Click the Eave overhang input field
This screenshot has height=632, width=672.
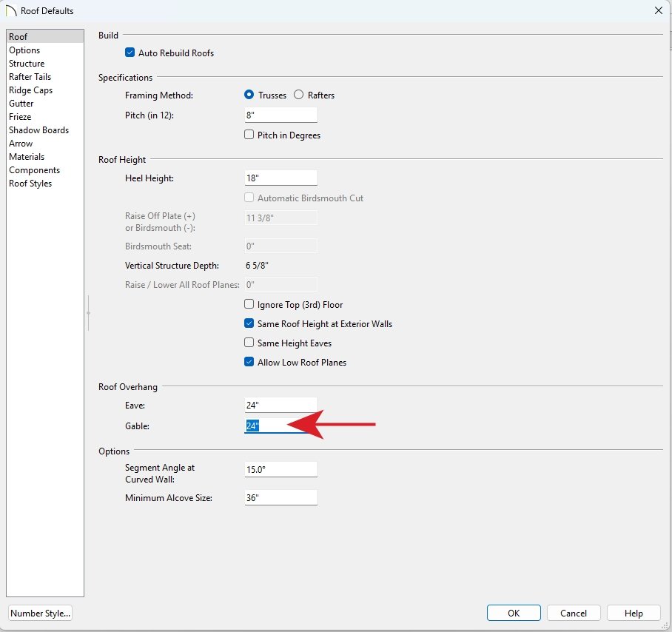[x=280, y=405]
